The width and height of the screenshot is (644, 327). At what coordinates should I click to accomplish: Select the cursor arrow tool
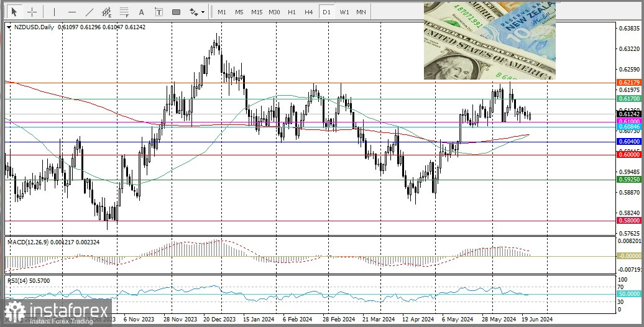coord(14,12)
